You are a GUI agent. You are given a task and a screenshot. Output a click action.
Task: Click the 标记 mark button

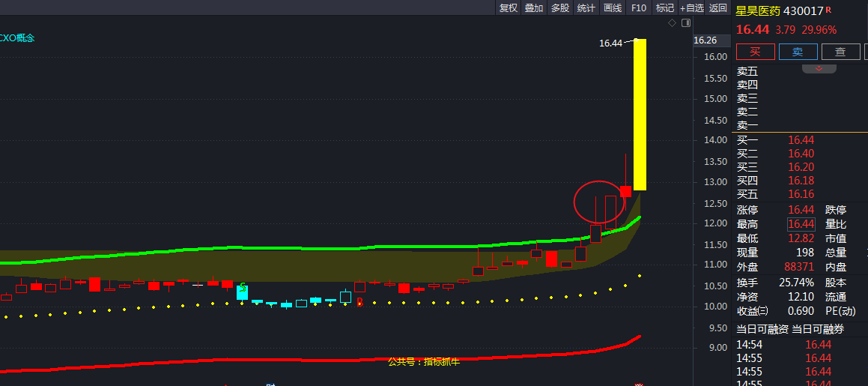(664, 8)
